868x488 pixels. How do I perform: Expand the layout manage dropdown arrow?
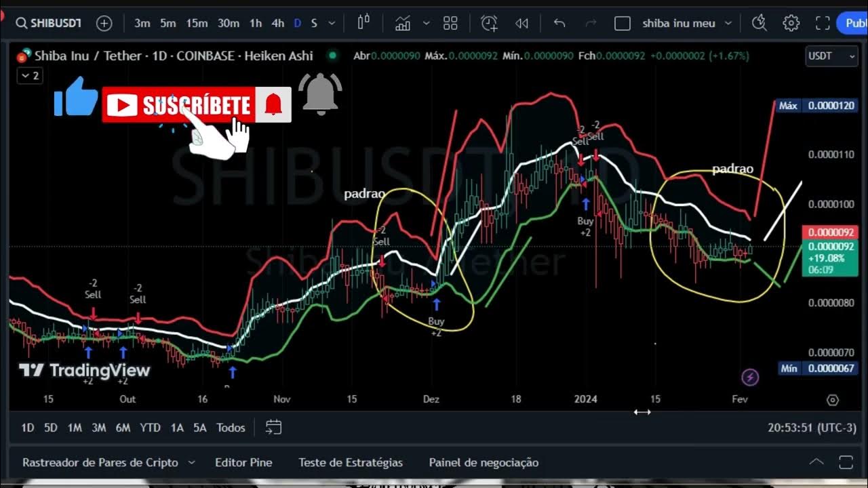click(x=728, y=23)
